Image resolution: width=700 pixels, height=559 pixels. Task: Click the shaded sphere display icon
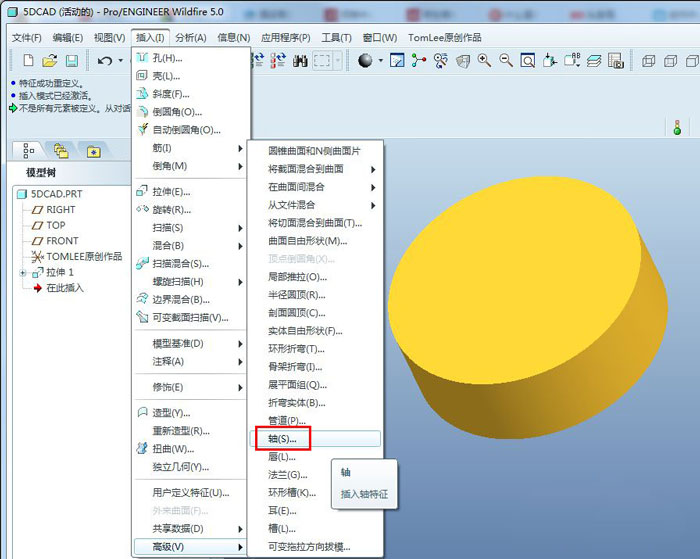coord(365,61)
